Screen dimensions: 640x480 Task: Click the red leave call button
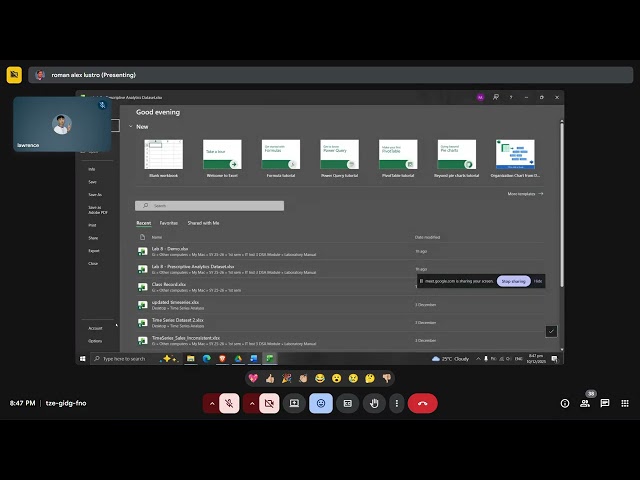(x=422, y=403)
